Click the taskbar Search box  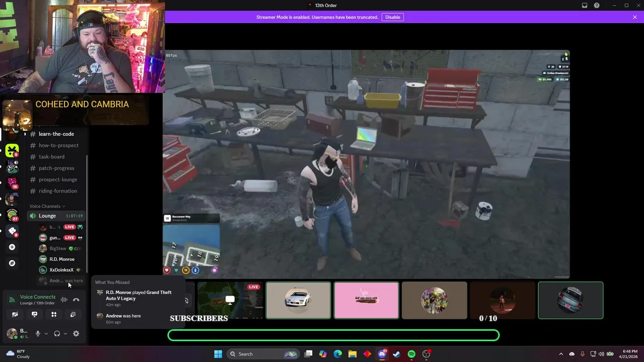pyautogui.click(x=262, y=354)
